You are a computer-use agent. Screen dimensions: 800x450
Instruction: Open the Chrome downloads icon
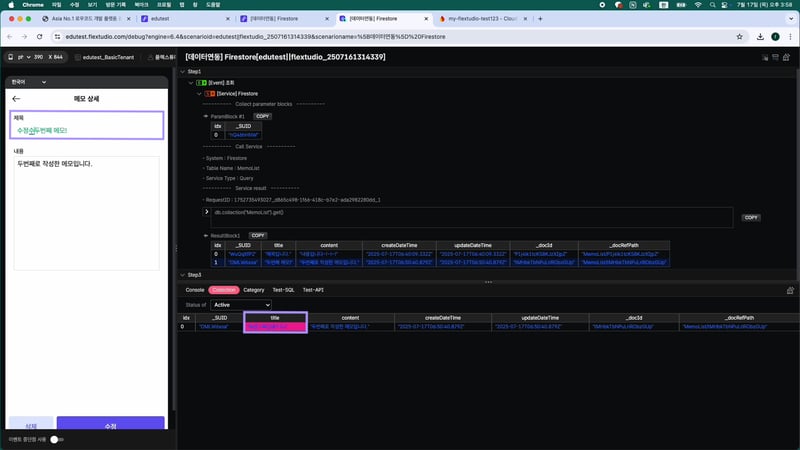point(758,36)
